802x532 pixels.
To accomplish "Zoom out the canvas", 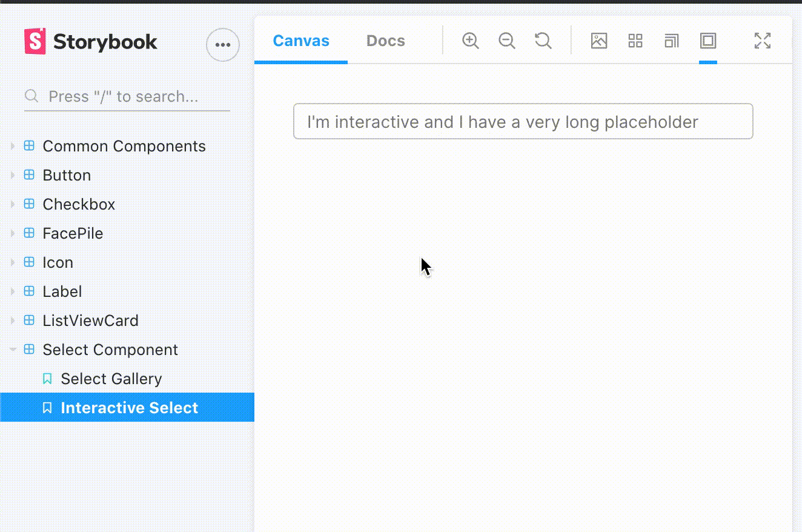I will 507,41.
